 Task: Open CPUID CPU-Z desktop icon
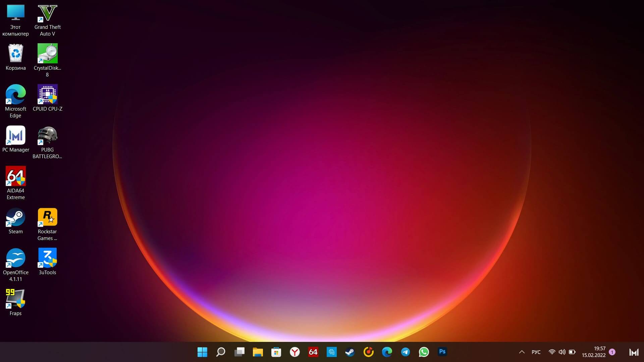[47, 95]
